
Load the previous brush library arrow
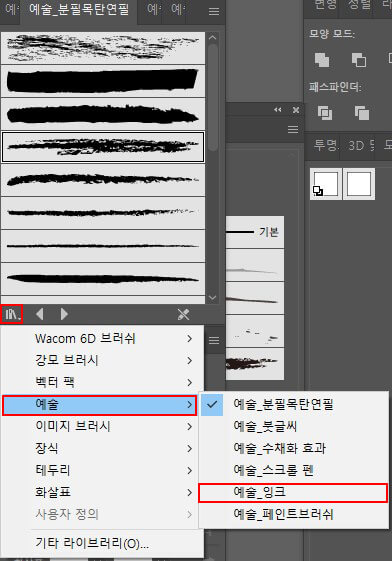click(x=40, y=314)
